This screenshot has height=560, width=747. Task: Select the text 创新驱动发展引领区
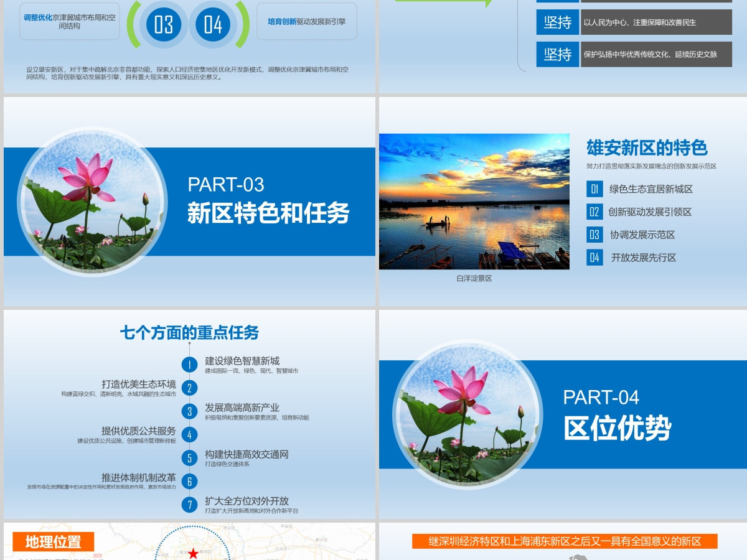650,212
